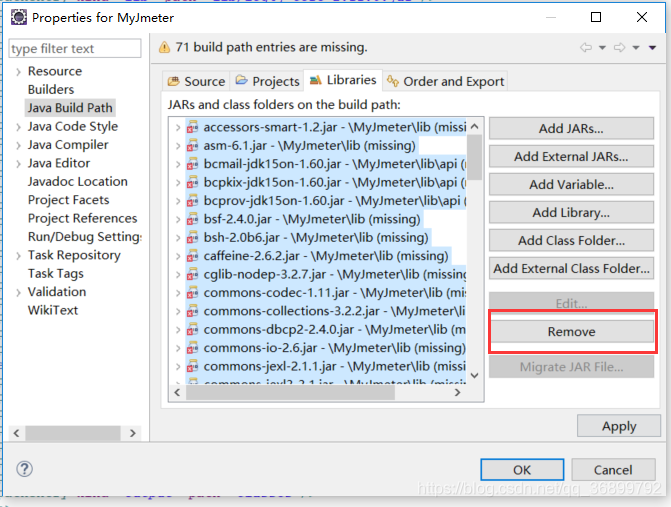Click the bcprov-jdk15on-1.60.jar jar icon
This screenshot has width=671, height=507.
click(x=193, y=201)
